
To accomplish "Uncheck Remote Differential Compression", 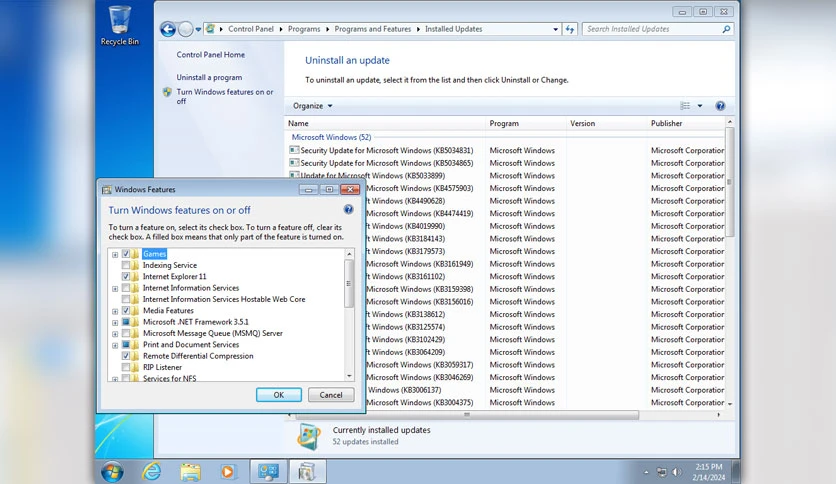I will point(126,356).
